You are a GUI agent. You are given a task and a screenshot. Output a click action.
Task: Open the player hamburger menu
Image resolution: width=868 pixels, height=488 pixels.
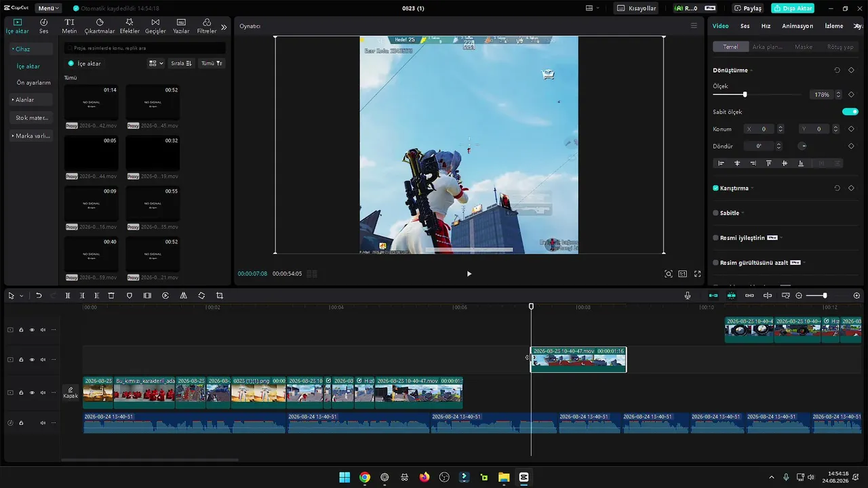pos(694,26)
